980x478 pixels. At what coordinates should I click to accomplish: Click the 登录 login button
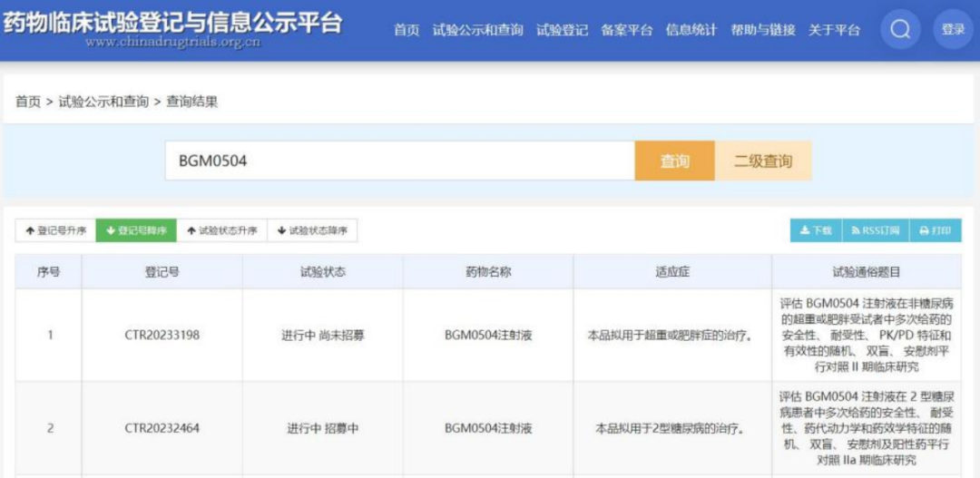click(x=953, y=30)
